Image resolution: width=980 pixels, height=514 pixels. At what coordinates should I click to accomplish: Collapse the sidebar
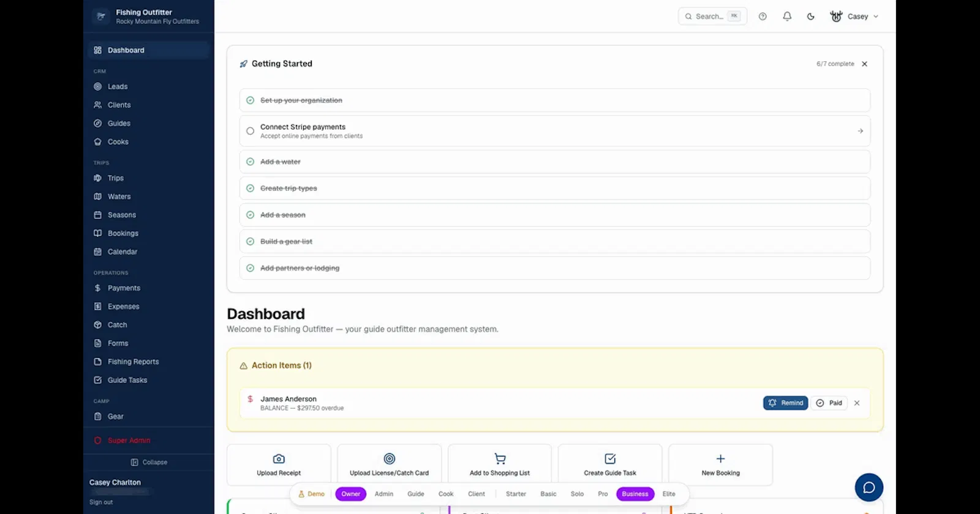[149, 463]
